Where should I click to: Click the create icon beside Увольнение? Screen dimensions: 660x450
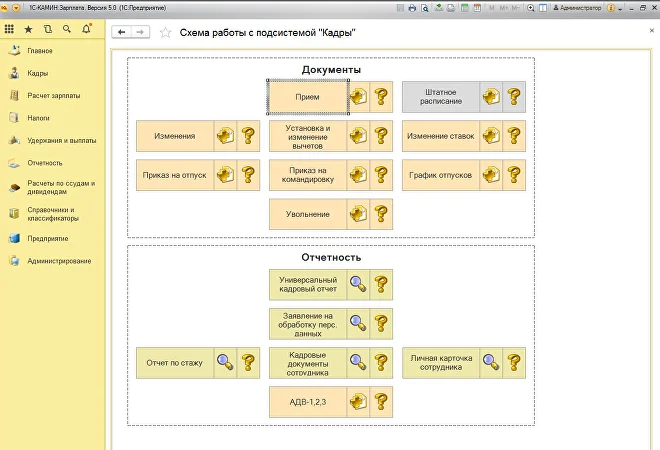point(358,214)
